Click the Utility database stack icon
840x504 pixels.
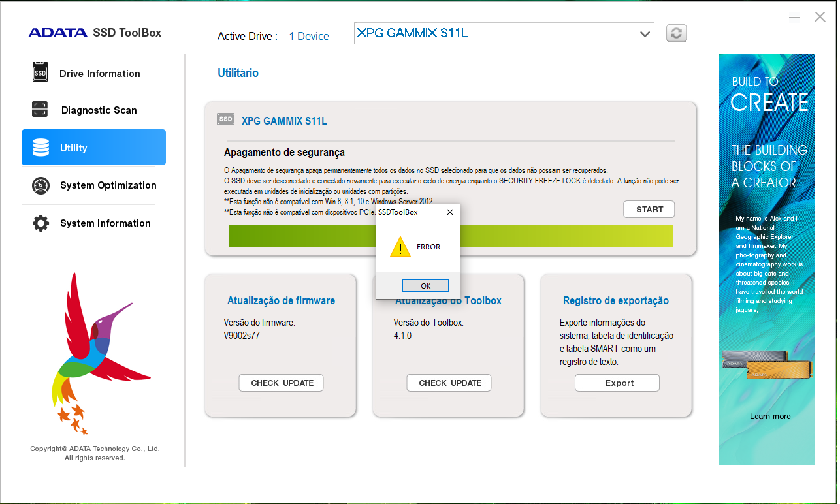[40, 148]
